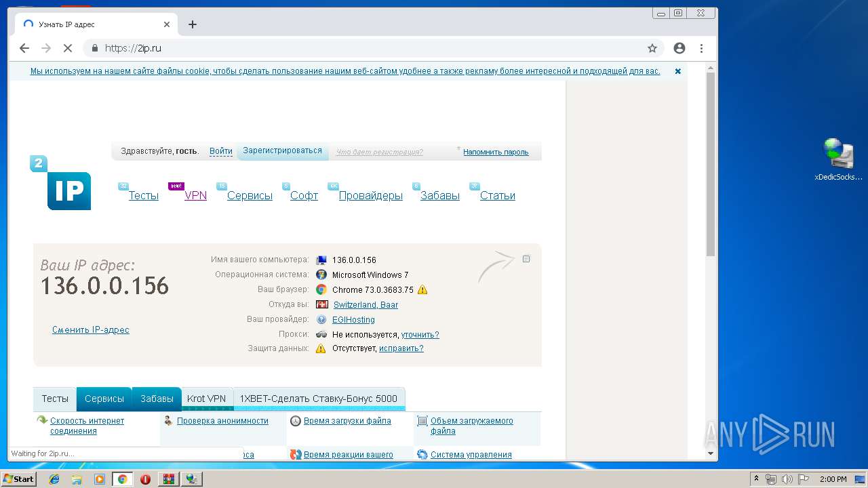868x488 pixels.
Task: Click the browser back arrow
Action: coord(24,48)
